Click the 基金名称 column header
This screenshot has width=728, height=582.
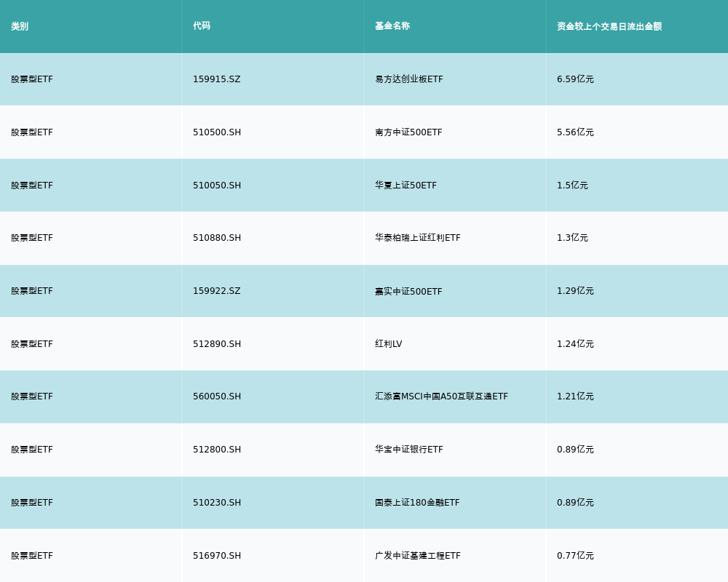(392, 26)
